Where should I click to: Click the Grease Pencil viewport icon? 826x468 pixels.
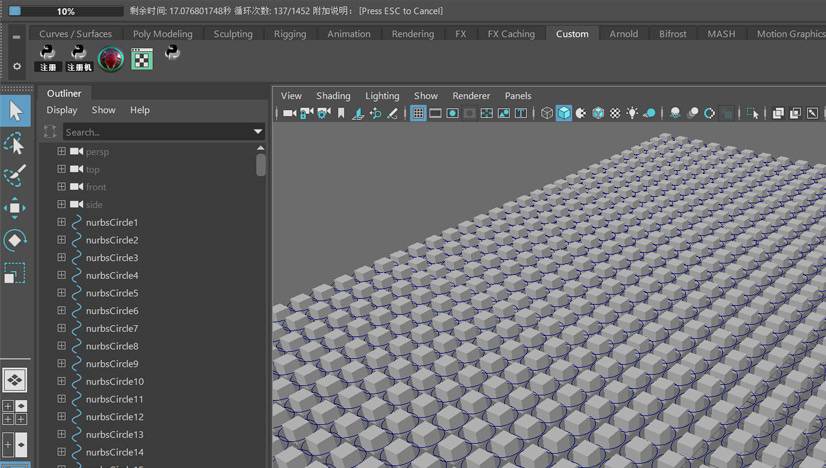[392, 113]
